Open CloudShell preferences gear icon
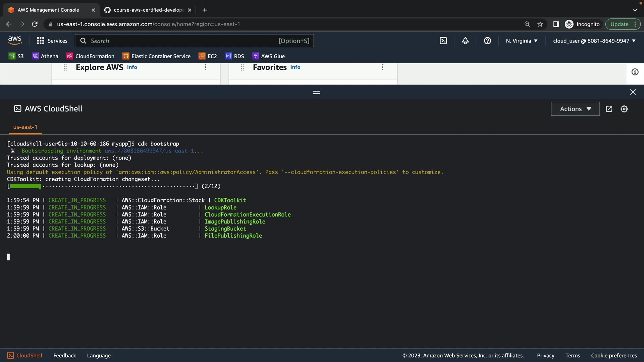The width and height of the screenshot is (644, 362). pos(624,109)
